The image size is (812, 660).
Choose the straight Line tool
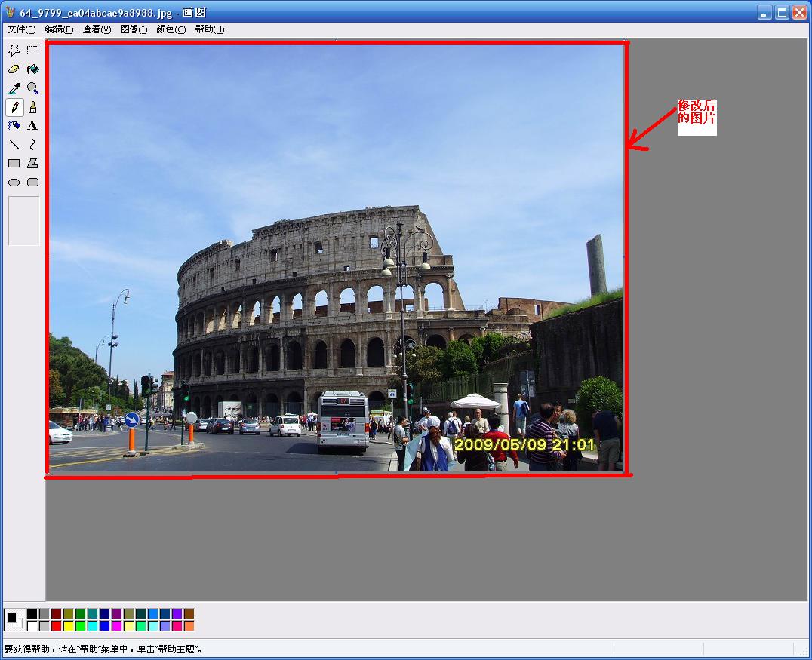(14, 144)
